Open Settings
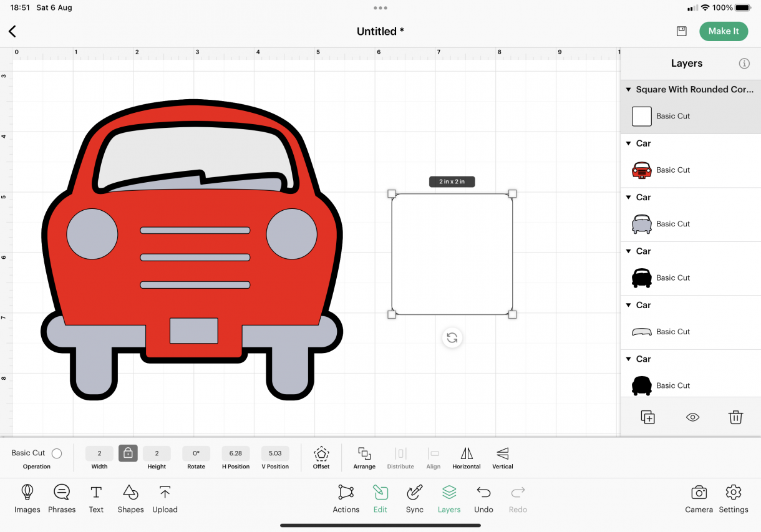 pos(734,499)
